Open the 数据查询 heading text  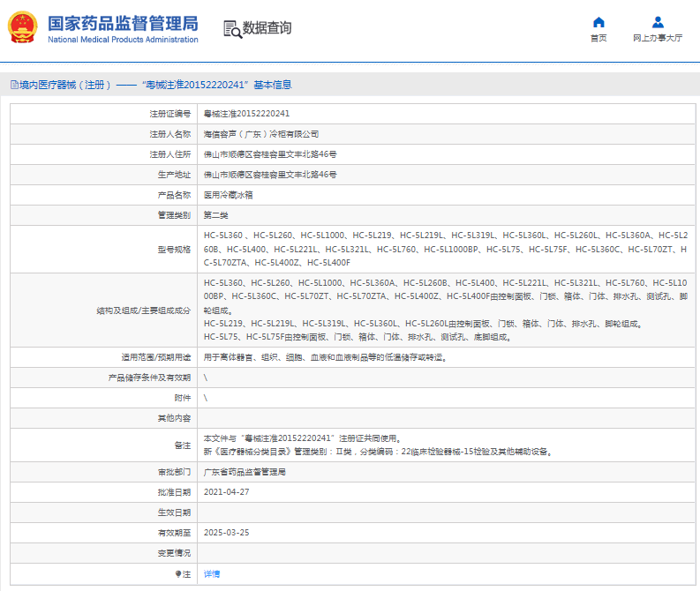pos(267,28)
